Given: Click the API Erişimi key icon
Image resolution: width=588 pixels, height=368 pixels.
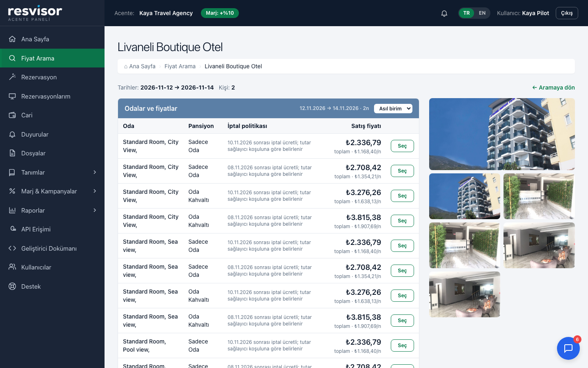Looking at the screenshot, I should point(12,229).
